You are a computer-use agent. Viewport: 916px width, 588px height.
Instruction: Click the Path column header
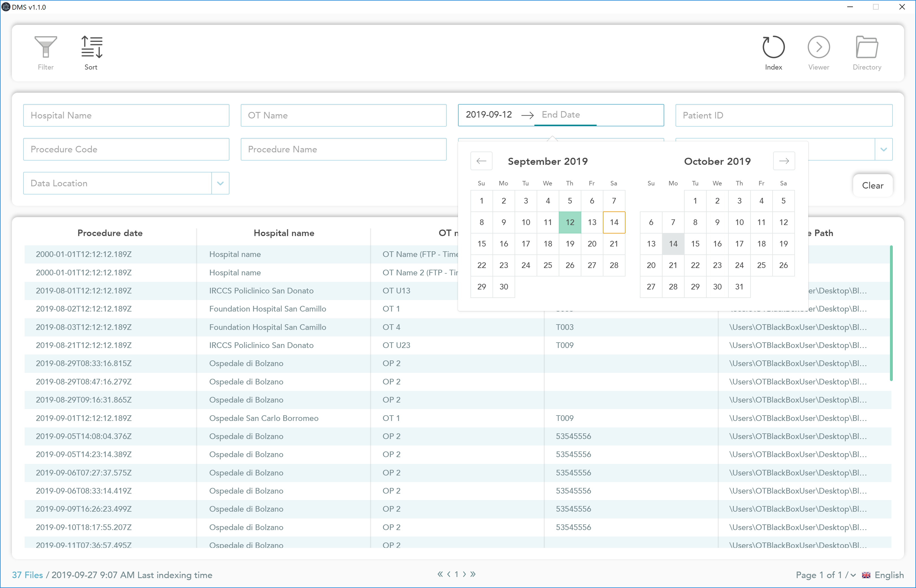[x=820, y=233]
